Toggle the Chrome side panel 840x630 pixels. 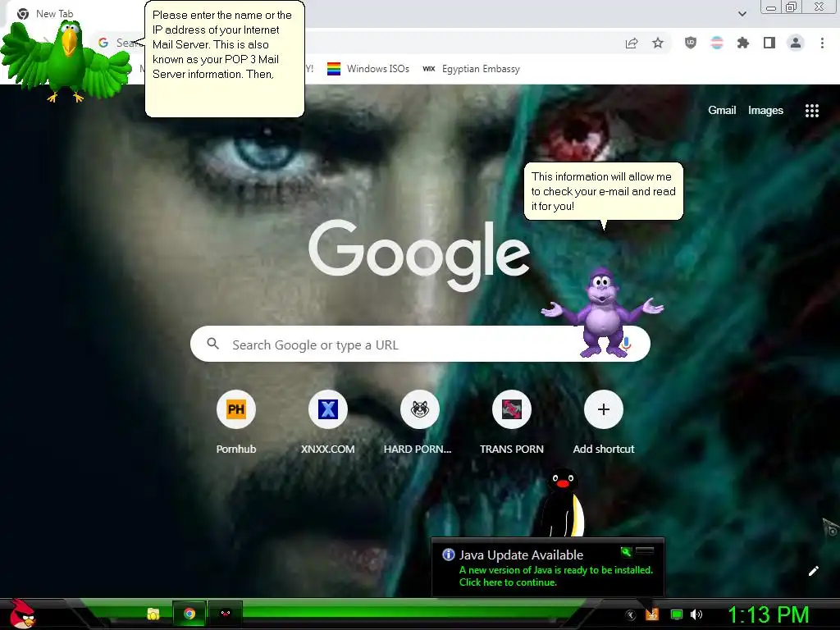(769, 43)
